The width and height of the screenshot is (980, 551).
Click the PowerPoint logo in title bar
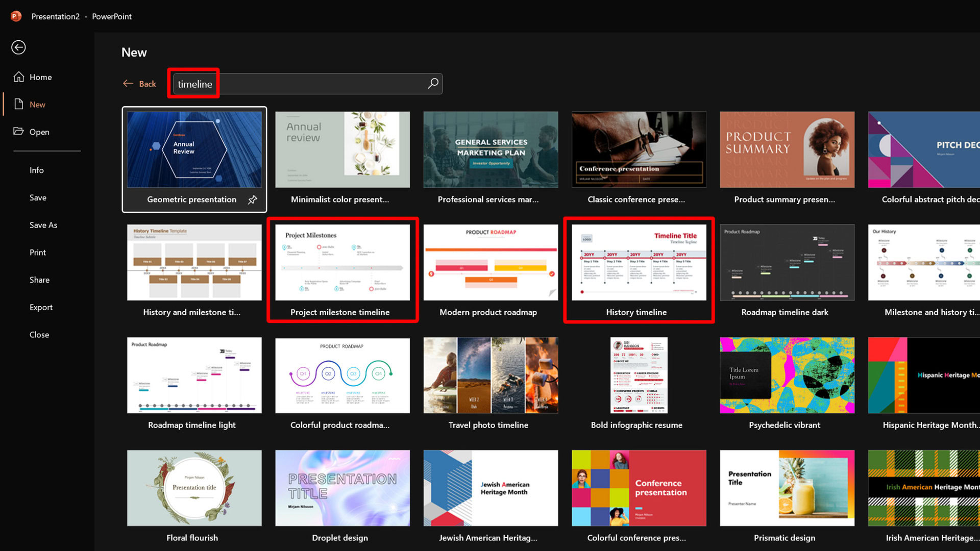16,16
